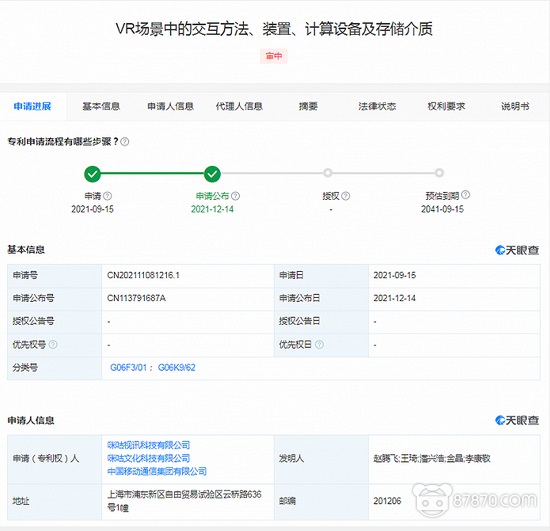Click the address 上海市浦东新区 text
Image resolution: width=550 pixels, height=531 pixels.
tap(184, 501)
